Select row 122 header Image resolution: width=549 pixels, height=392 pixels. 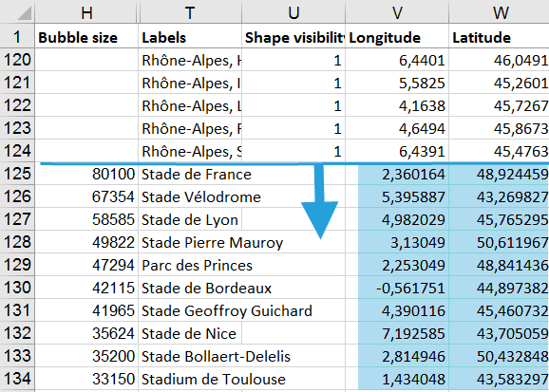tap(17, 105)
